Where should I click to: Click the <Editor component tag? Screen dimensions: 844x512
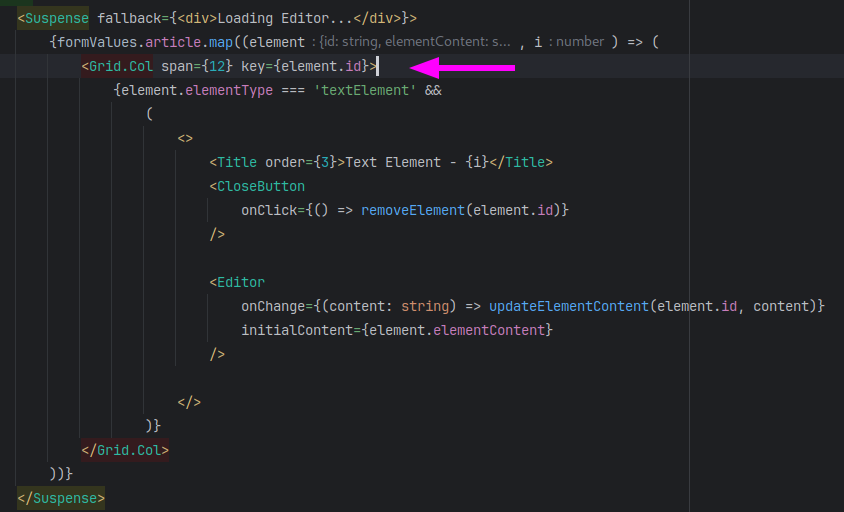click(x=237, y=282)
